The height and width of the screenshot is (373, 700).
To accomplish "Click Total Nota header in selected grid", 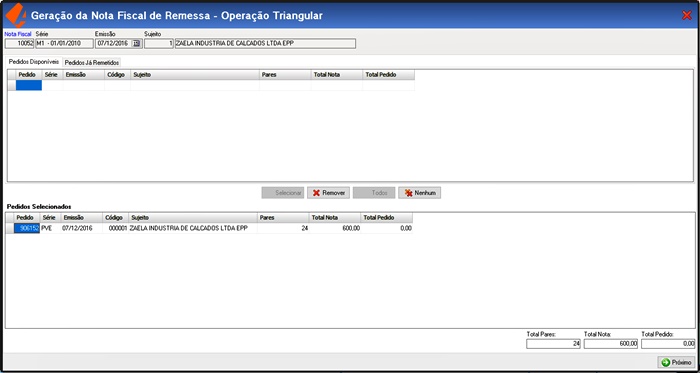I will pos(335,217).
